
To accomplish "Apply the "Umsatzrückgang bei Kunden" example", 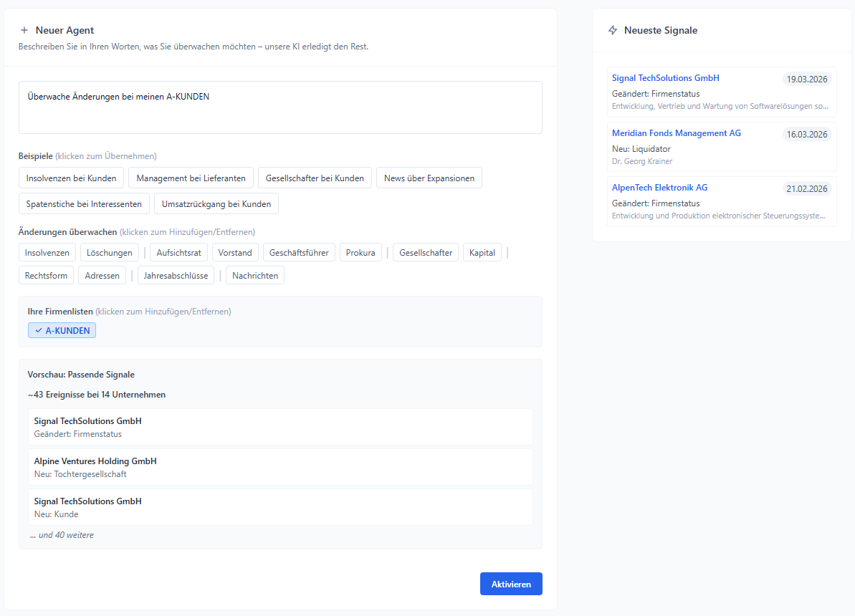I will click(x=216, y=203).
